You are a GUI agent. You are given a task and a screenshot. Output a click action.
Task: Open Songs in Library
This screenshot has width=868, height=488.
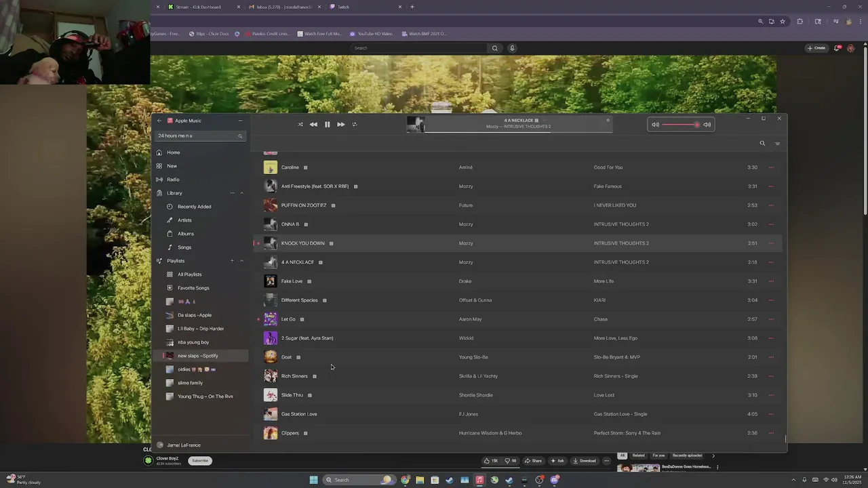click(184, 247)
